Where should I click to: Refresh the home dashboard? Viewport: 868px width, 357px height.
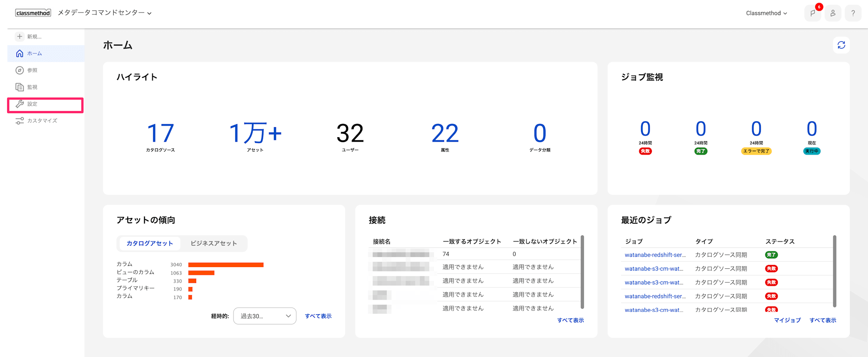pos(841,45)
